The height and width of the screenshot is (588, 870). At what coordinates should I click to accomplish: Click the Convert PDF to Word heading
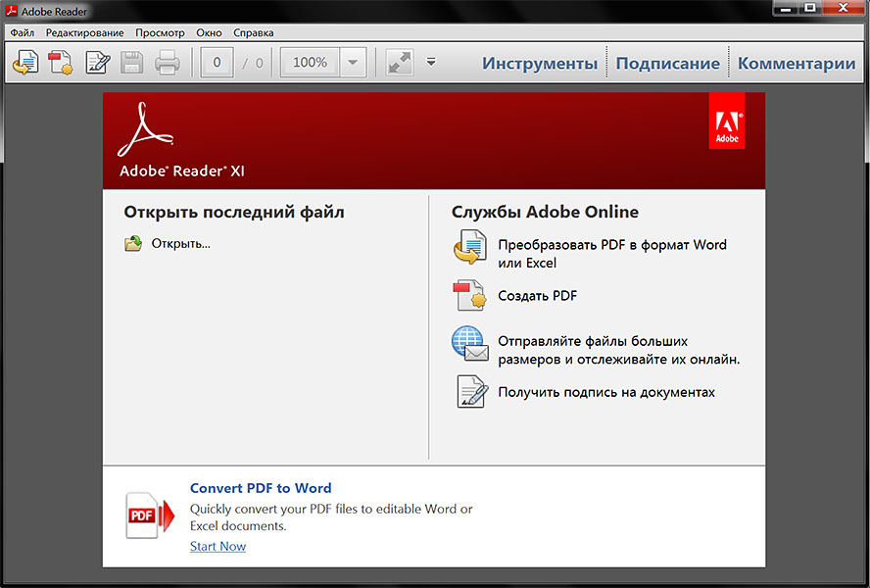[x=261, y=488]
